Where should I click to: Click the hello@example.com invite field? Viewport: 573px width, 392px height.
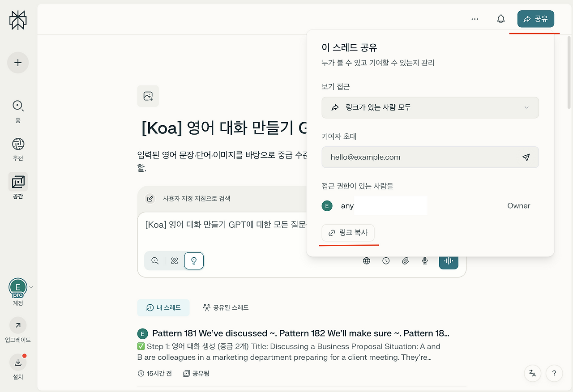(421, 157)
